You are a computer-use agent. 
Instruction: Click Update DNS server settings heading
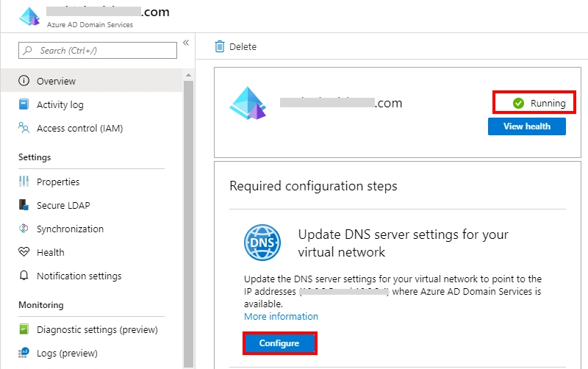tap(403, 243)
